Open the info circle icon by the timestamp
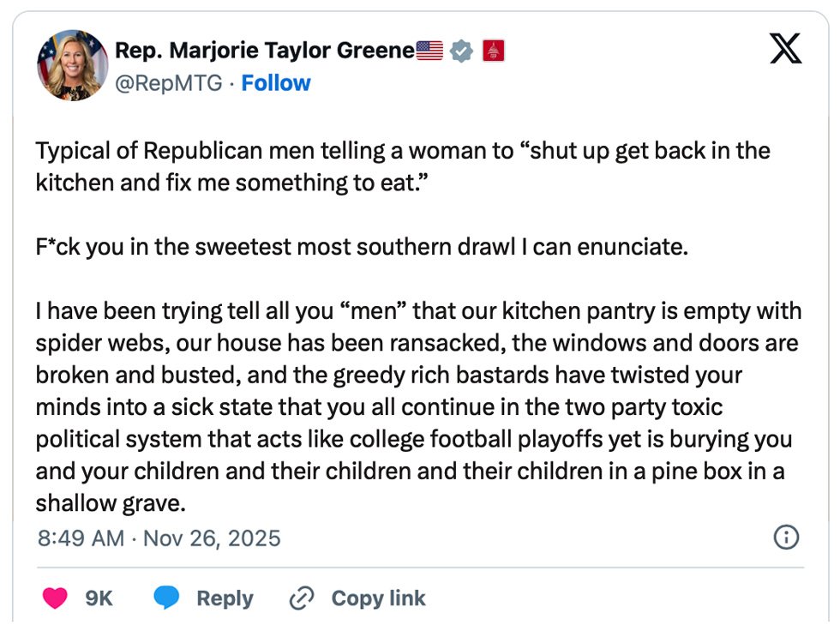This screenshot has height=637, width=840. click(x=786, y=538)
